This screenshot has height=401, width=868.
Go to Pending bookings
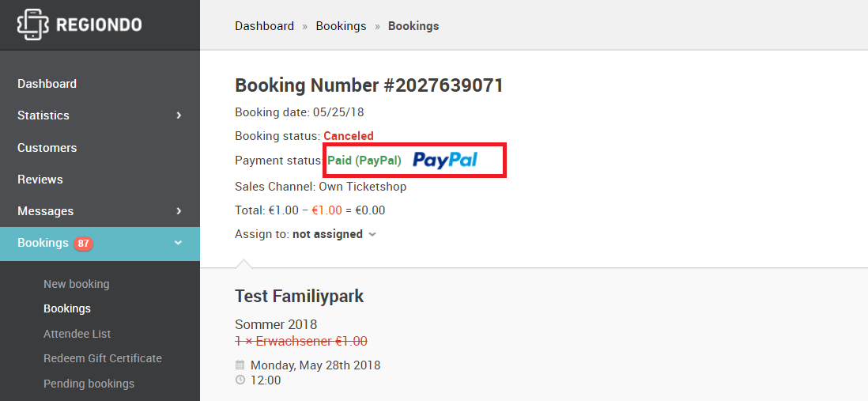(89, 384)
